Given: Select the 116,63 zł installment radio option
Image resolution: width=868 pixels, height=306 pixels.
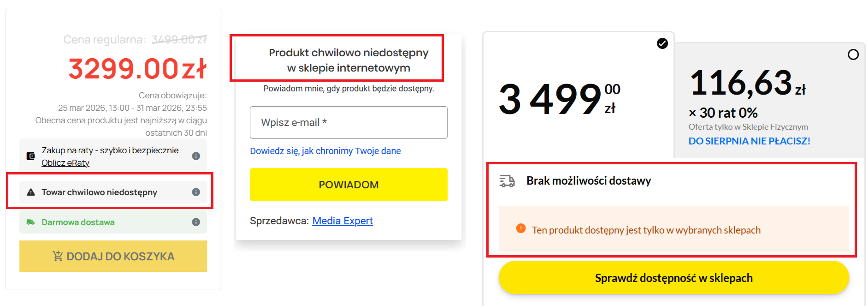Looking at the screenshot, I should click(x=853, y=54).
